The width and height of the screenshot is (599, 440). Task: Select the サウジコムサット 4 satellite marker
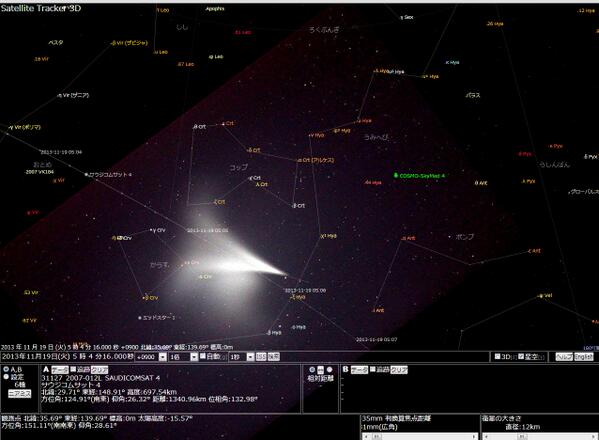[86, 175]
